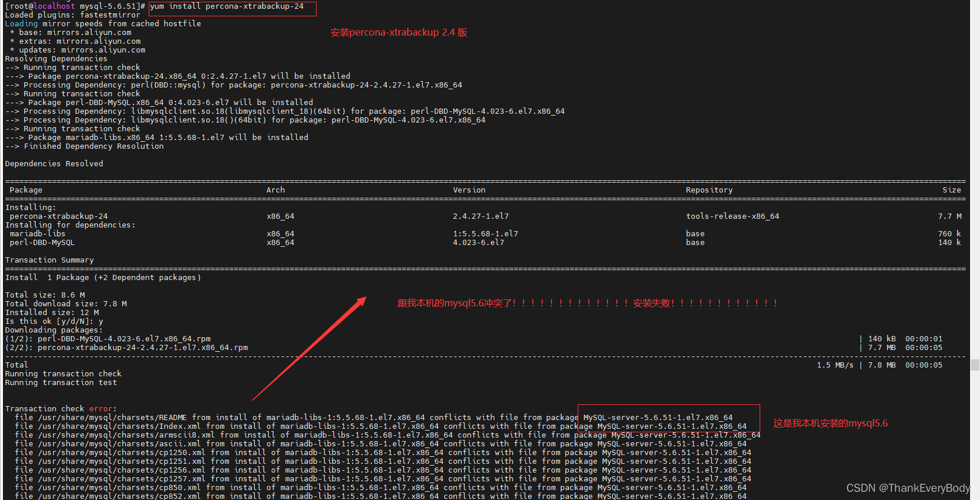Click the scrollbar thumb on right edge

(x=975, y=365)
